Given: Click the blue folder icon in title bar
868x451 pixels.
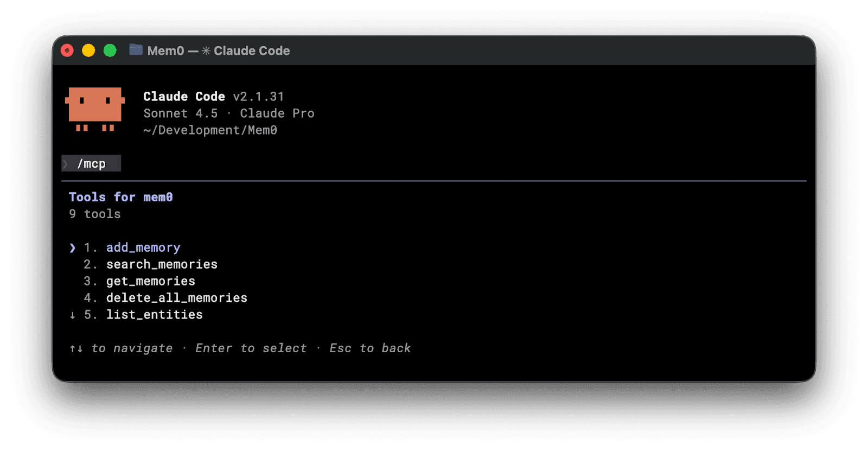Looking at the screenshot, I should click(135, 50).
